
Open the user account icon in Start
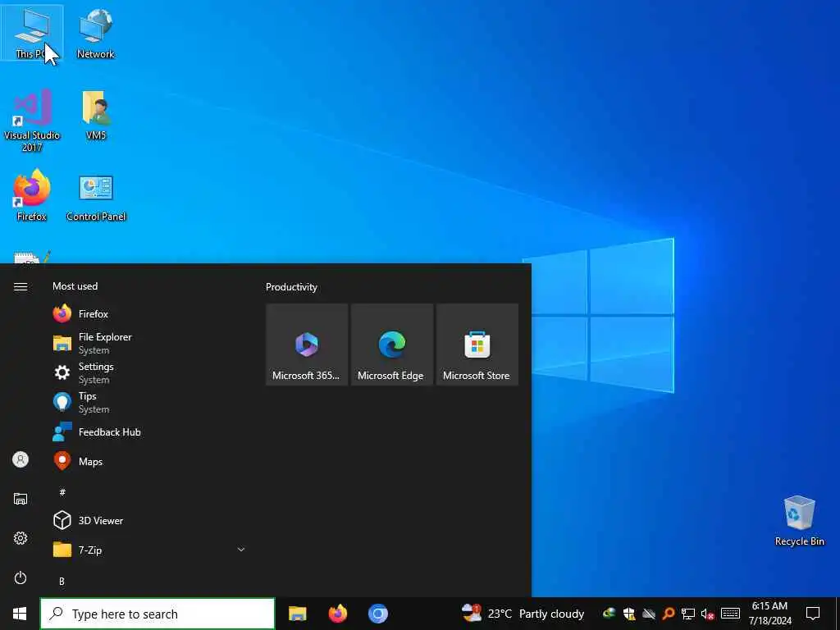[21, 459]
